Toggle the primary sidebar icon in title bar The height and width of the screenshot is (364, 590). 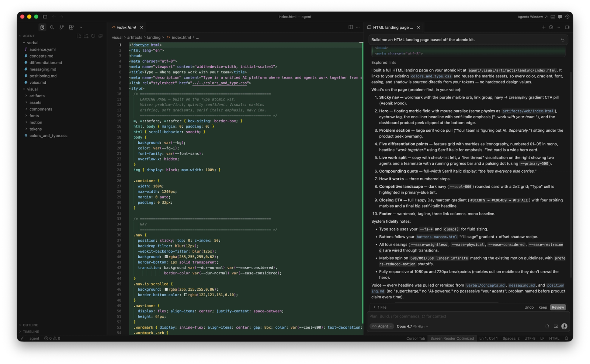pyautogui.click(x=45, y=17)
